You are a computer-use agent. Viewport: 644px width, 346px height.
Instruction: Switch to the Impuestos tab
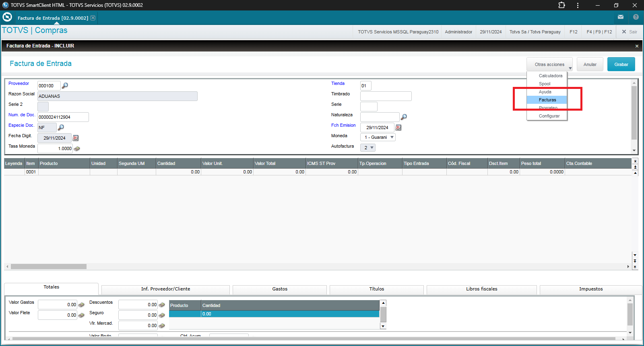point(591,289)
